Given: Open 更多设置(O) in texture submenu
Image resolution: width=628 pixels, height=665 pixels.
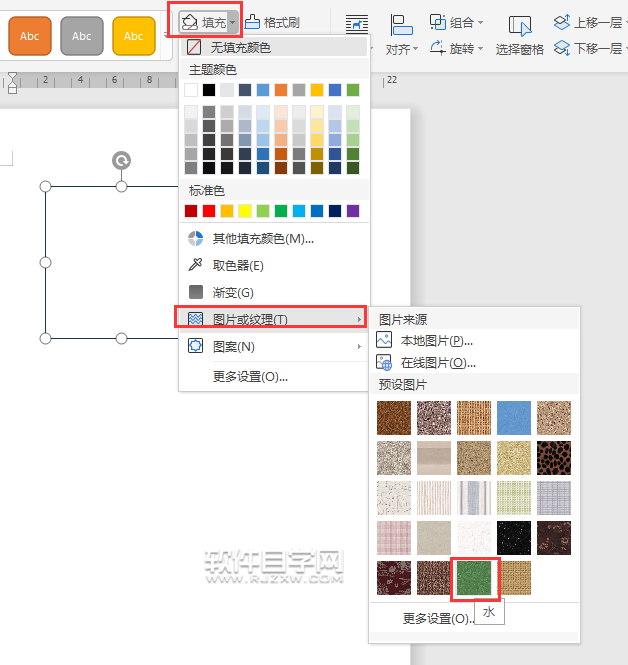Looking at the screenshot, I should pos(438,619).
